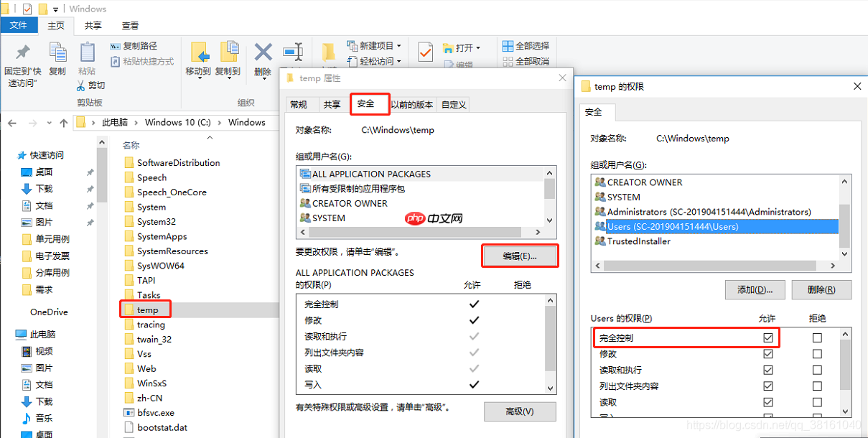Click the Cut (剪切) scissors item
The image size is (868, 438).
click(x=90, y=85)
